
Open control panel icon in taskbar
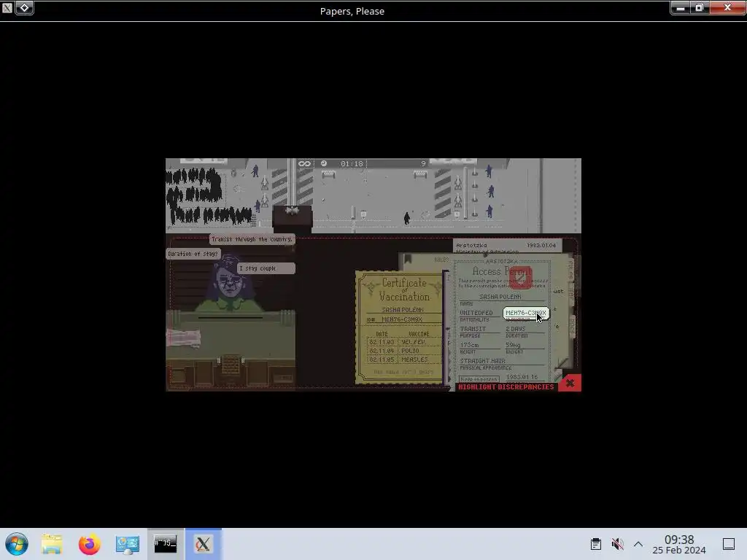tap(127, 544)
